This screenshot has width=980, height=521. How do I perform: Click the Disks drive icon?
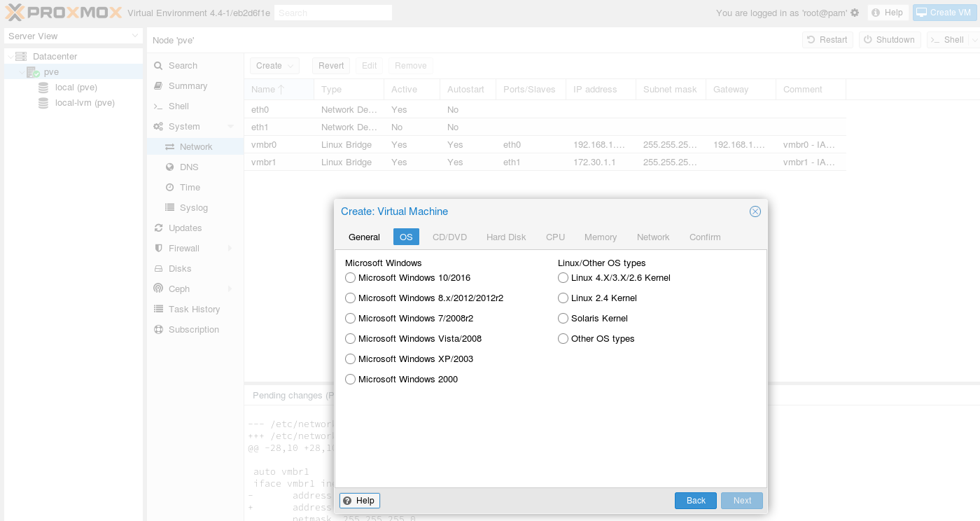(x=158, y=269)
